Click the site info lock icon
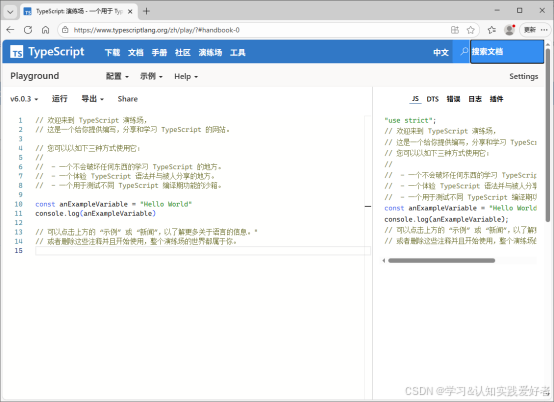Image resolution: width=554 pixels, height=402 pixels. 65,30
